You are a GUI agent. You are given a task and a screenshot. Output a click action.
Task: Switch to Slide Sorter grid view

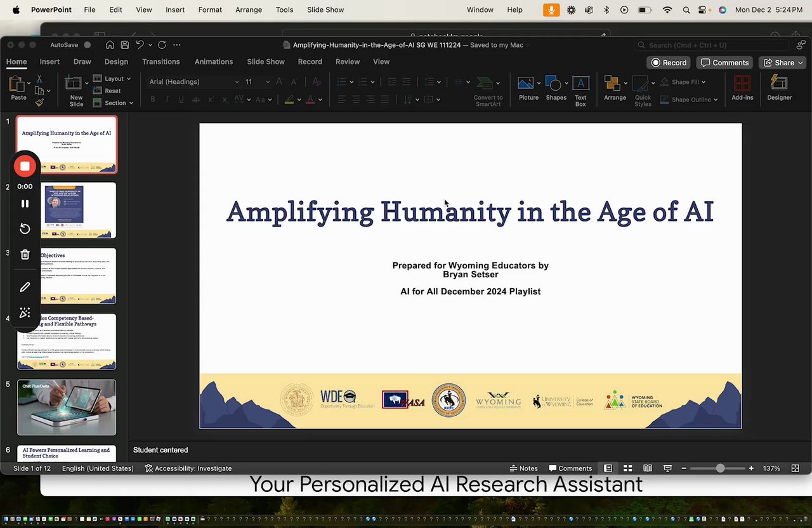627,468
